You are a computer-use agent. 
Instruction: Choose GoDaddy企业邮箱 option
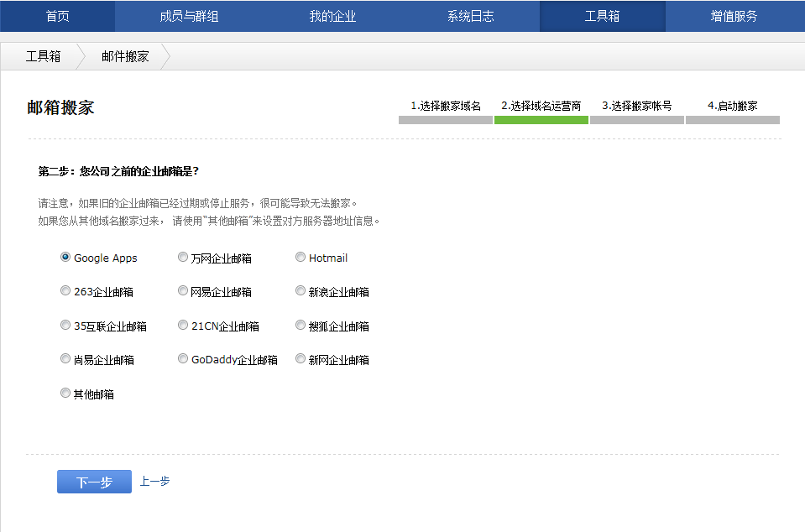pos(183,359)
